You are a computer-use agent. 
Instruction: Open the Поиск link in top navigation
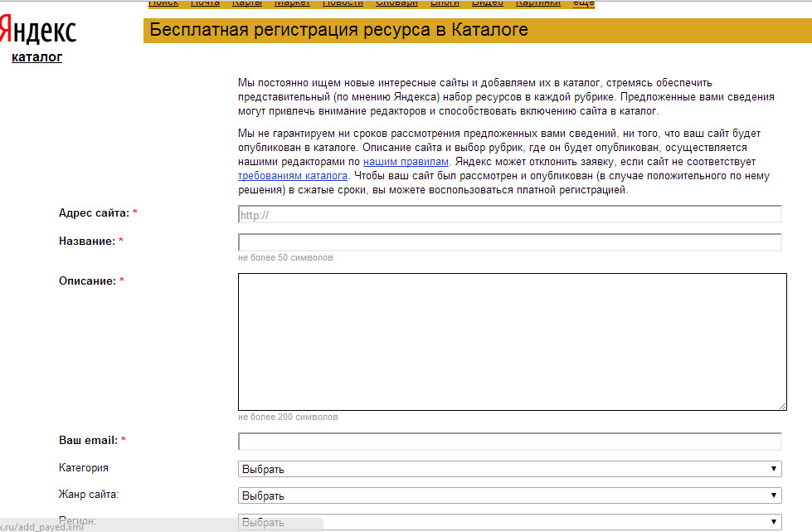click(x=163, y=3)
